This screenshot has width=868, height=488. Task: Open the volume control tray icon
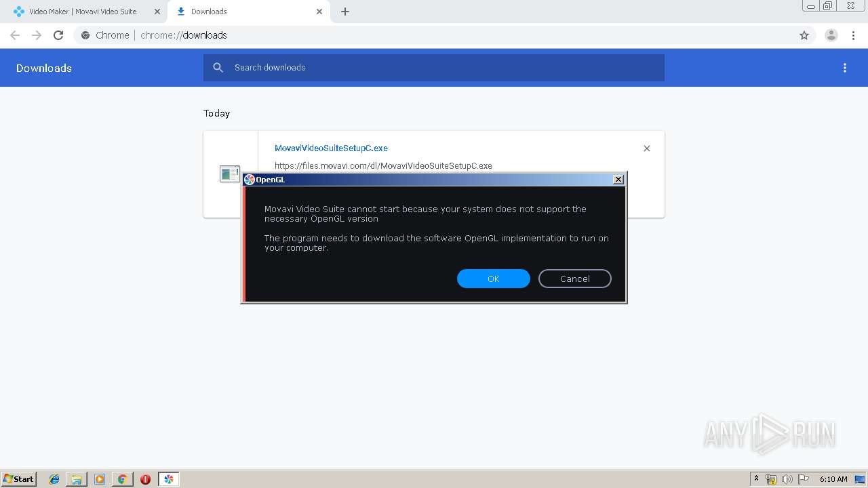787,479
